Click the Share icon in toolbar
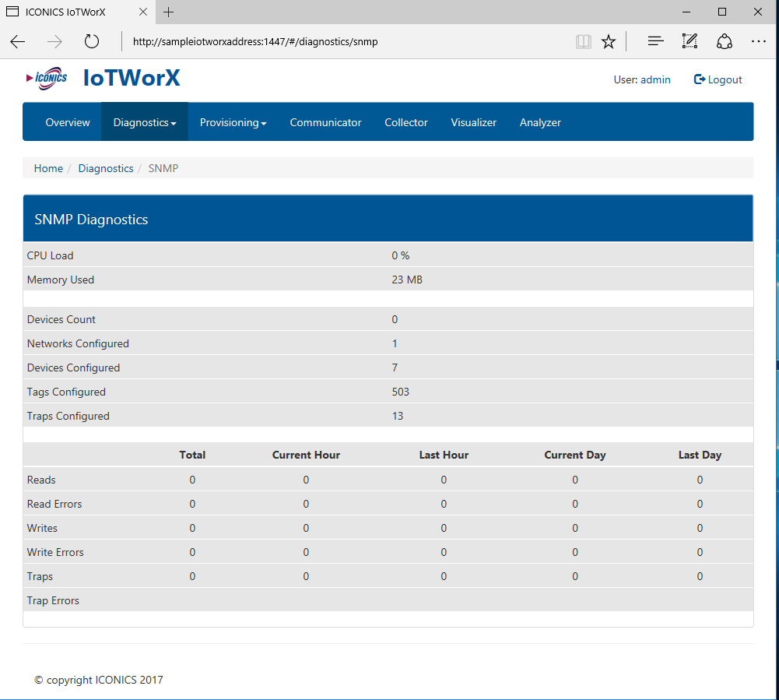 point(725,42)
